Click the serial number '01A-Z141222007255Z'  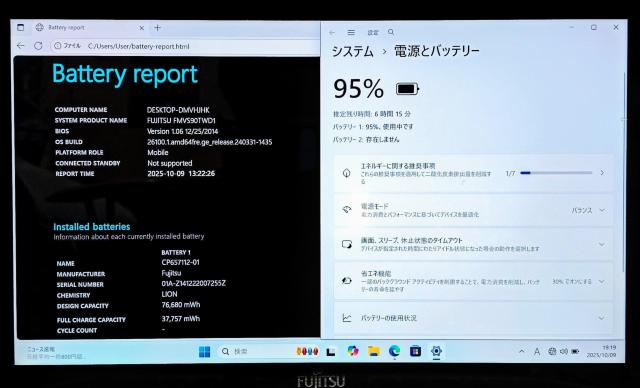click(193, 284)
